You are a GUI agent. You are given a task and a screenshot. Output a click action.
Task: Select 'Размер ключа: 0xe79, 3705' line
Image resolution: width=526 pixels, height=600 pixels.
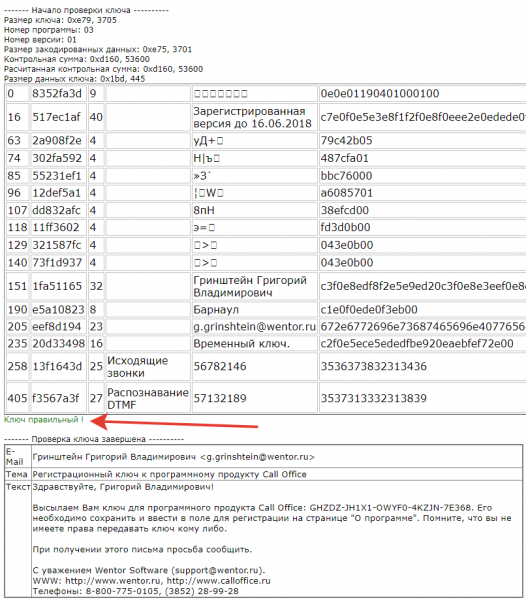[60, 20]
